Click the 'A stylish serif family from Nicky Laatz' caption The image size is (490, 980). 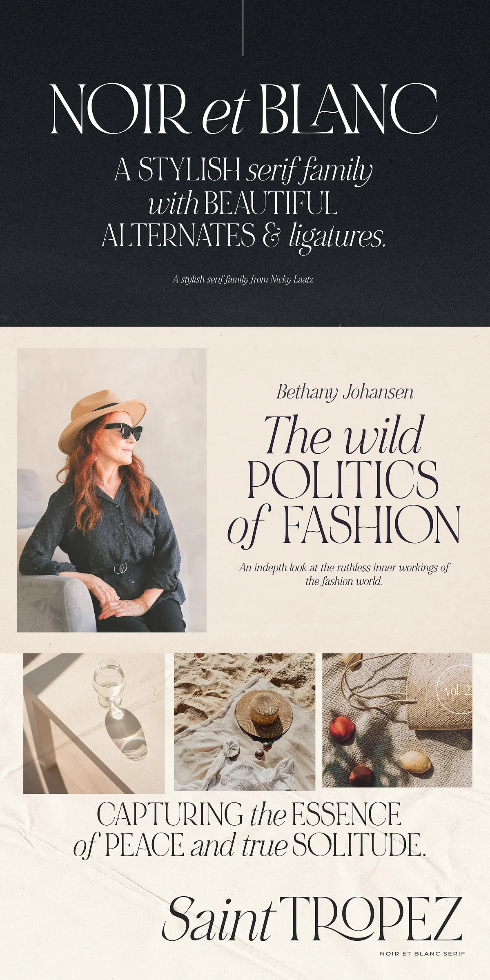click(243, 279)
